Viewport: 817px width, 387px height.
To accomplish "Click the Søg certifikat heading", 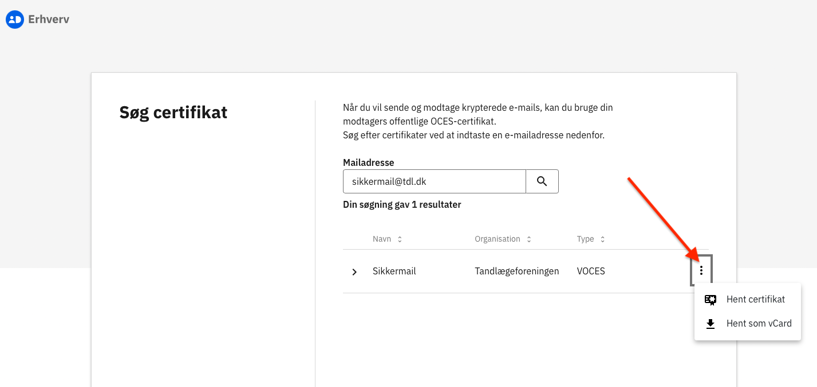I will (174, 112).
